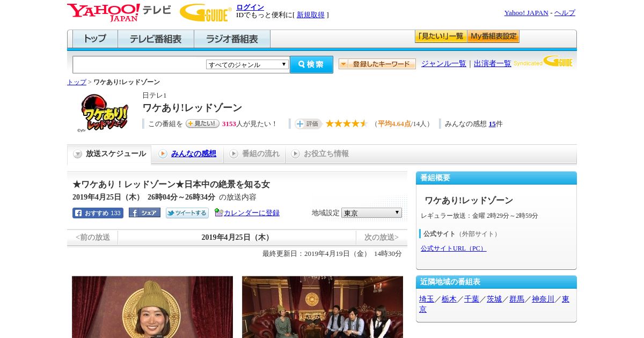This screenshot has width=644, height=338.
Task: Click the woman in beanie photo
Action: point(152,307)
